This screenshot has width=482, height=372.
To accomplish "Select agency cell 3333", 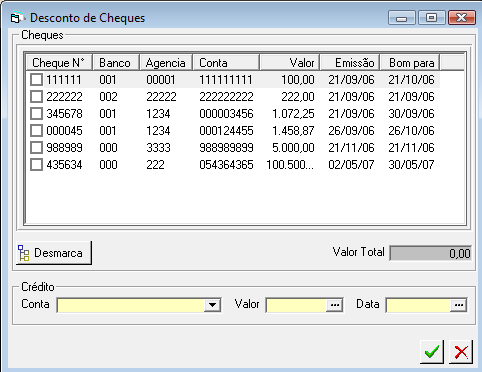I will 158,148.
